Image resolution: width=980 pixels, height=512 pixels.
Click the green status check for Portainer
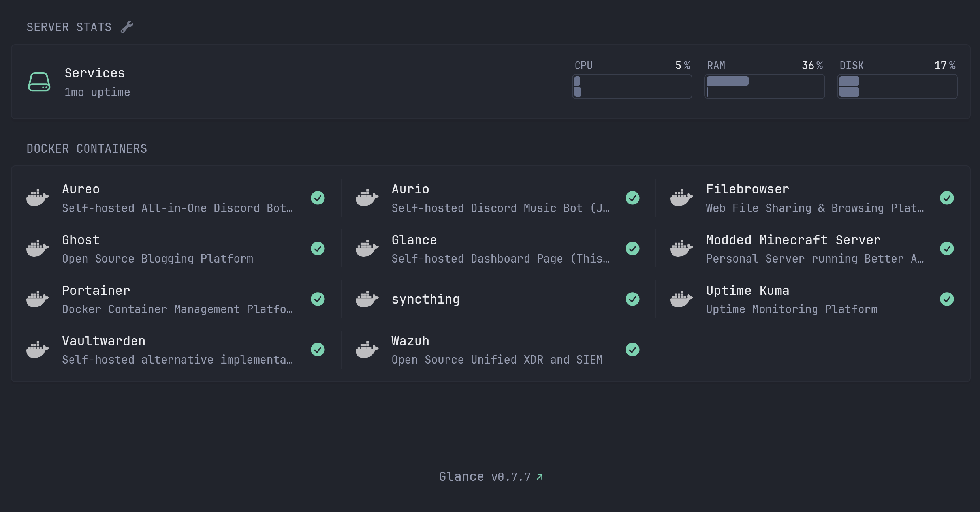[x=318, y=299]
